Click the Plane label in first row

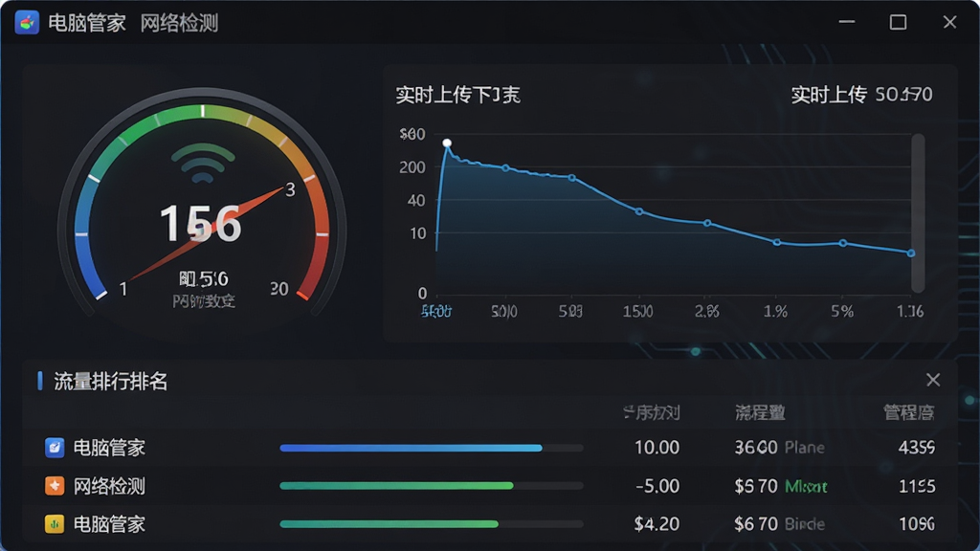804,448
